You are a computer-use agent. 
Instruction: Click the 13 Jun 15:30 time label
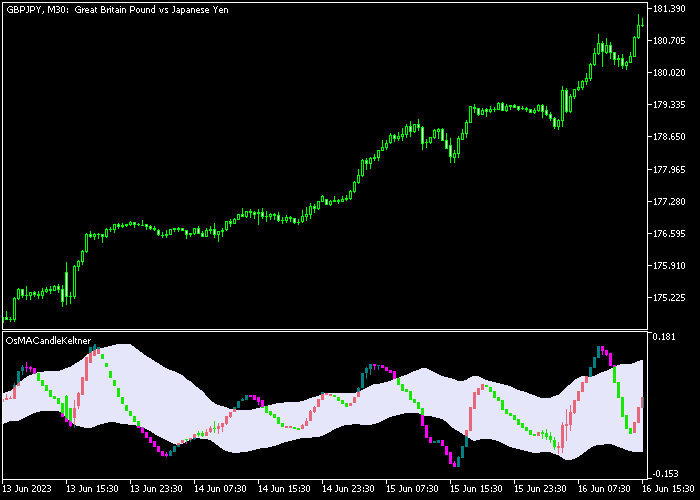pos(92,488)
